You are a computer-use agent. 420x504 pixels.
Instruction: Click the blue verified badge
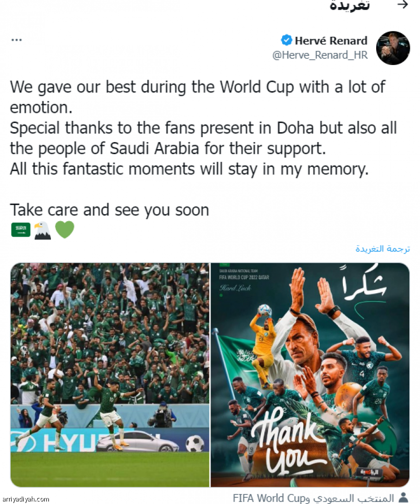287,40
